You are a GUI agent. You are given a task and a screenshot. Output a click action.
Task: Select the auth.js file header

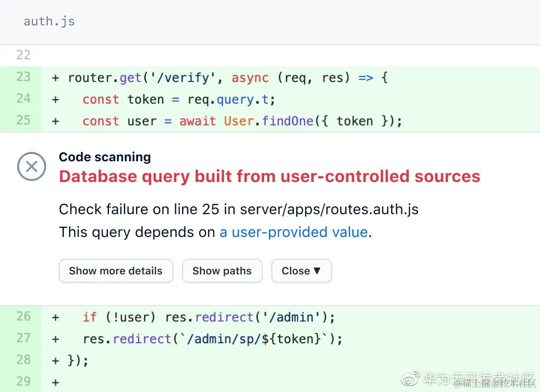click(x=49, y=21)
